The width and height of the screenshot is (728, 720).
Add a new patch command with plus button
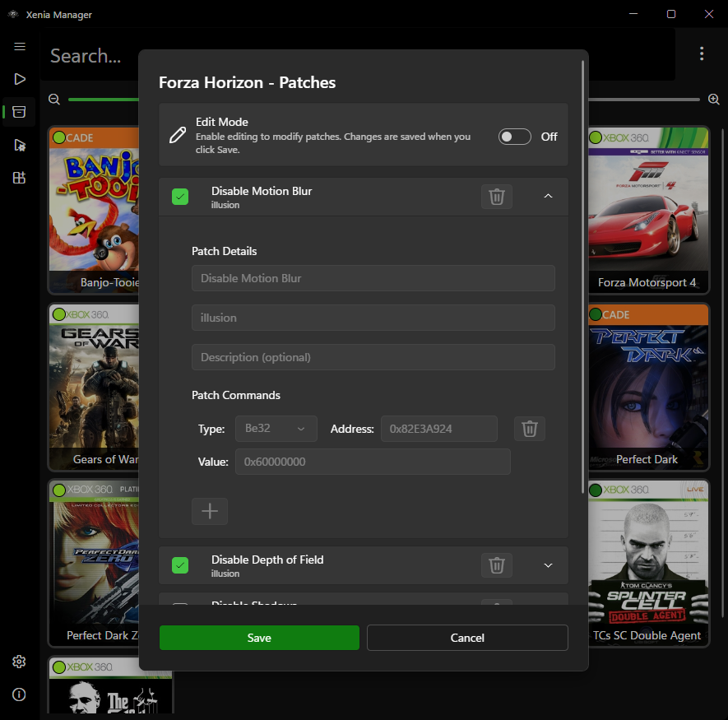210,511
